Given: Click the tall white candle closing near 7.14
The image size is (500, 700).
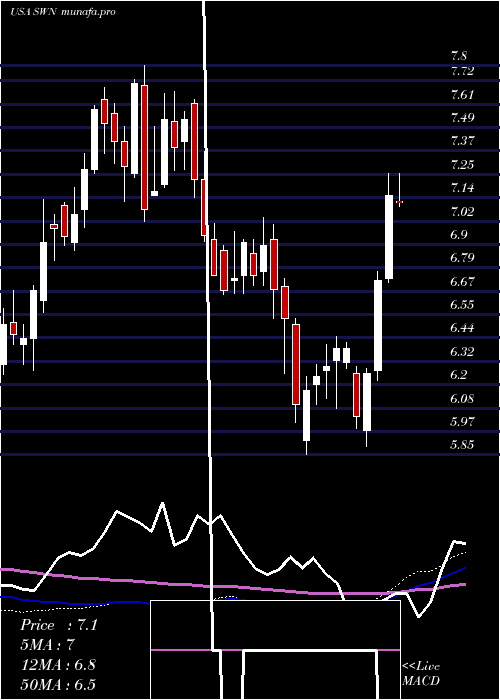Looking at the screenshot, I should (x=389, y=237).
